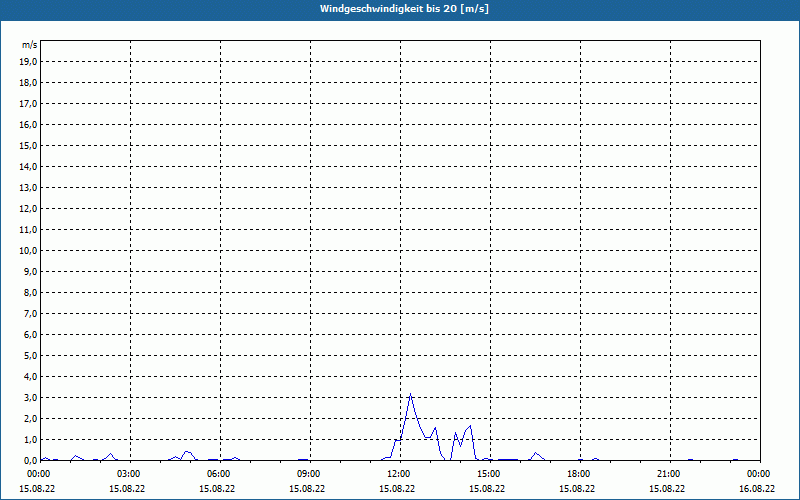
Task: Select the '10,0' y-axis value
Action: 28,251
